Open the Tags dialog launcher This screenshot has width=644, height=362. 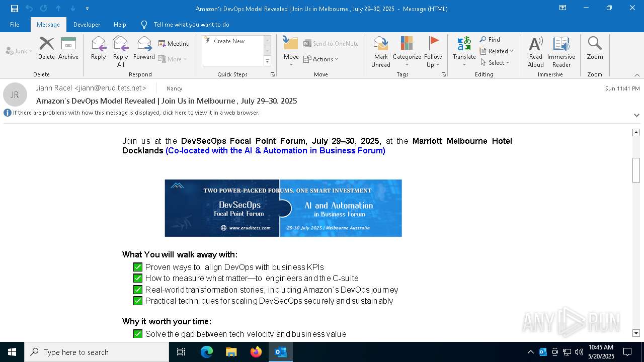click(444, 74)
